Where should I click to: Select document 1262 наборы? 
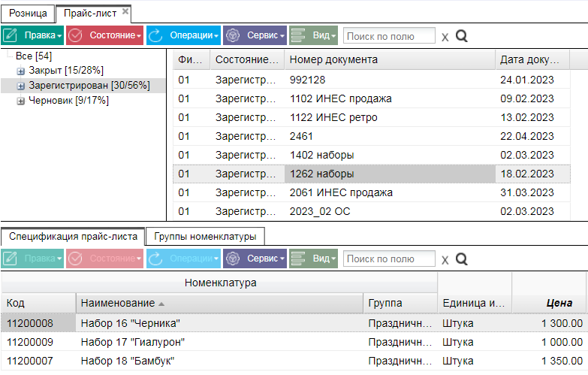click(372, 174)
